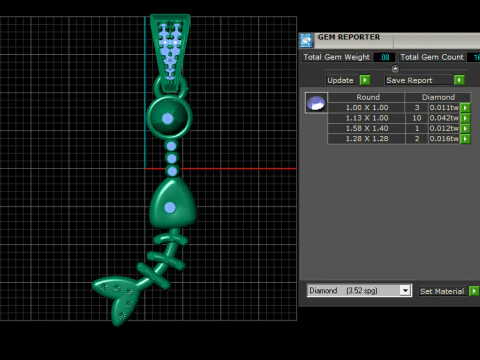
Task: Click the Round column header
Action: pyautogui.click(x=366, y=97)
